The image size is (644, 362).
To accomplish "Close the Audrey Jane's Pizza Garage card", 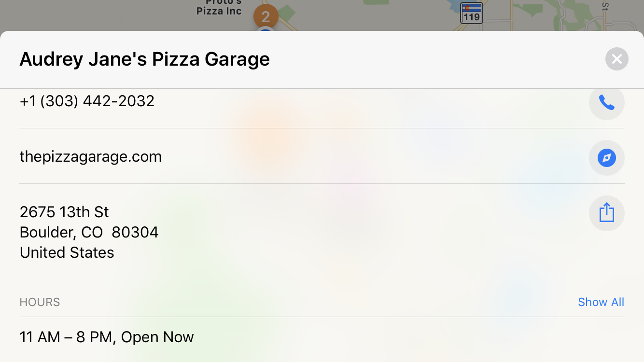I will 616,59.
